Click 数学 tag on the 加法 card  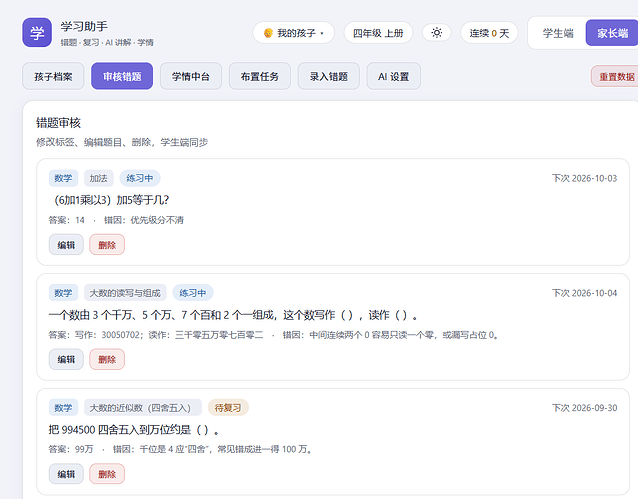63,178
